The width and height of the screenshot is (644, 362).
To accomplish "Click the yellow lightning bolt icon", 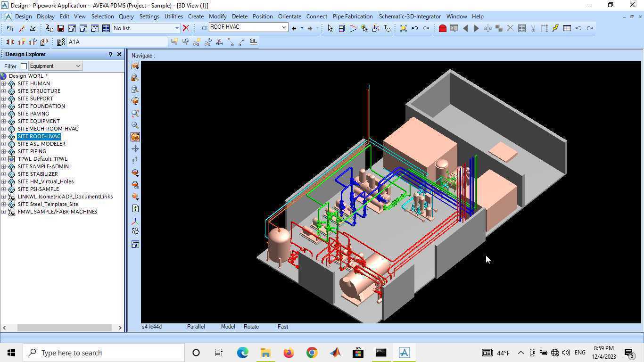I will pos(555,28).
